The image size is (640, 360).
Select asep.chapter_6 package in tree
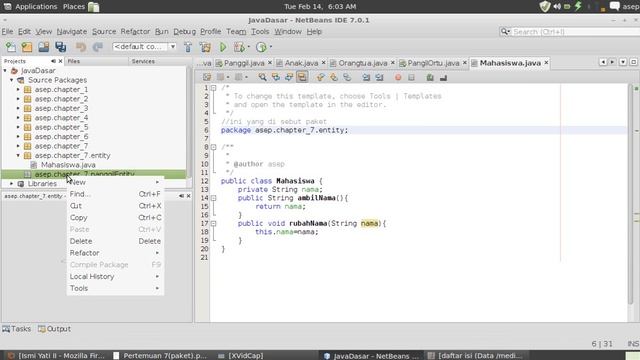61,137
